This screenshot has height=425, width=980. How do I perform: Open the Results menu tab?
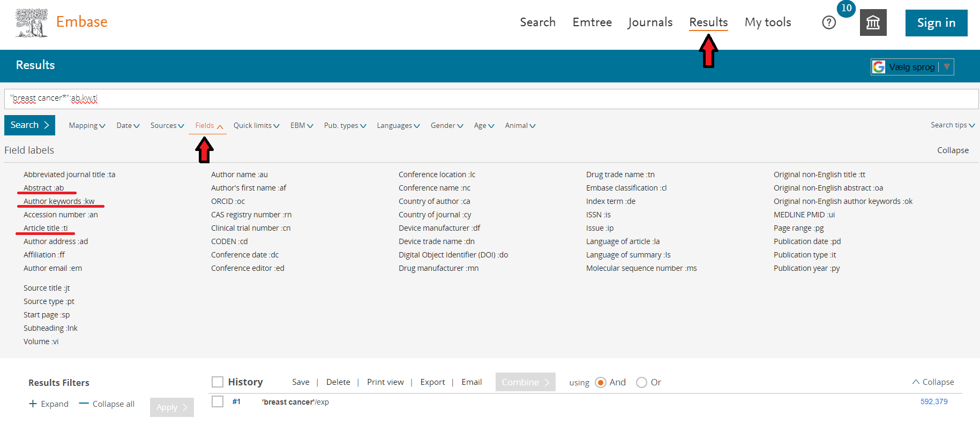pyautogui.click(x=708, y=22)
